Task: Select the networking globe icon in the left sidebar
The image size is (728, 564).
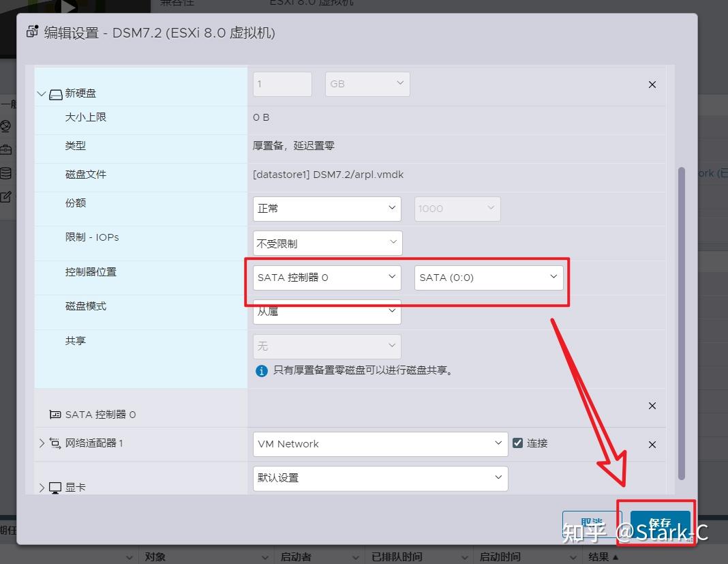Action: tap(6, 125)
